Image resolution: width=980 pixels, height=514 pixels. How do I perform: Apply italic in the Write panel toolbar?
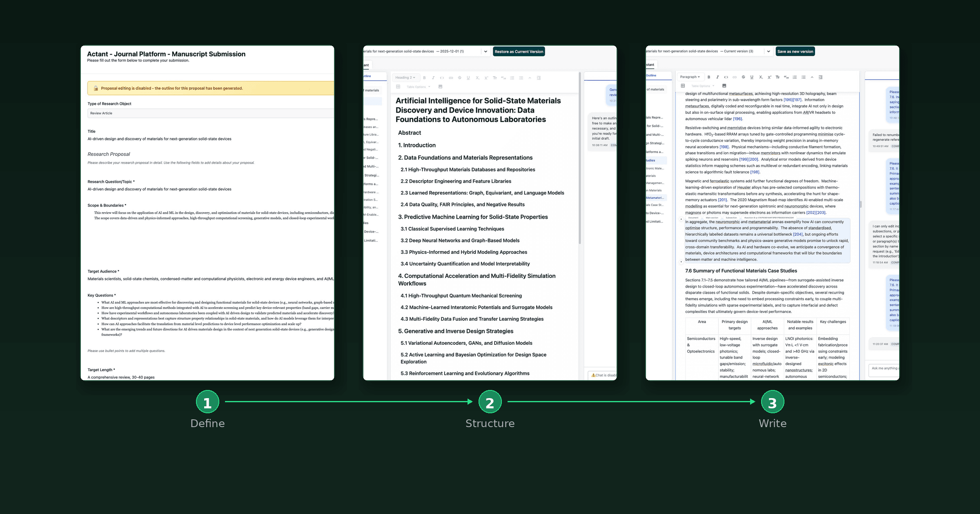[x=717, y=77]
